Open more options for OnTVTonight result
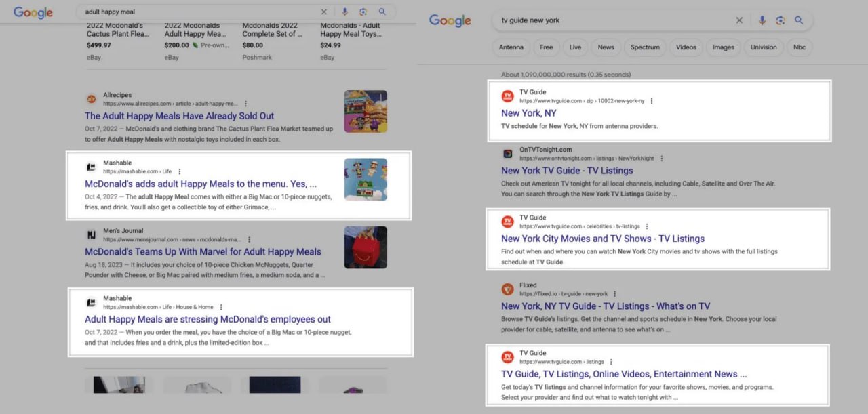The height and width of the screenshot is (414, 868). 662,159
